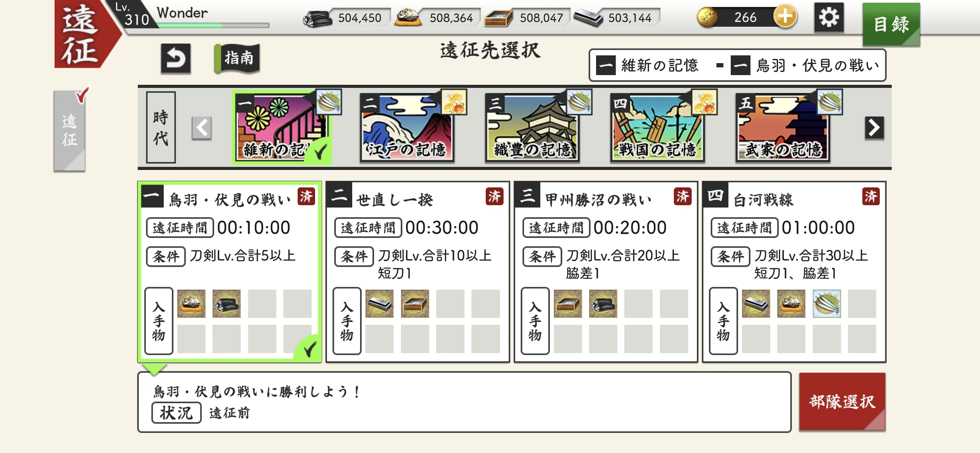This screenshot has height=453, width=980.
Task: Click the charcoal resource icon
Action: [x=317, y=18]
